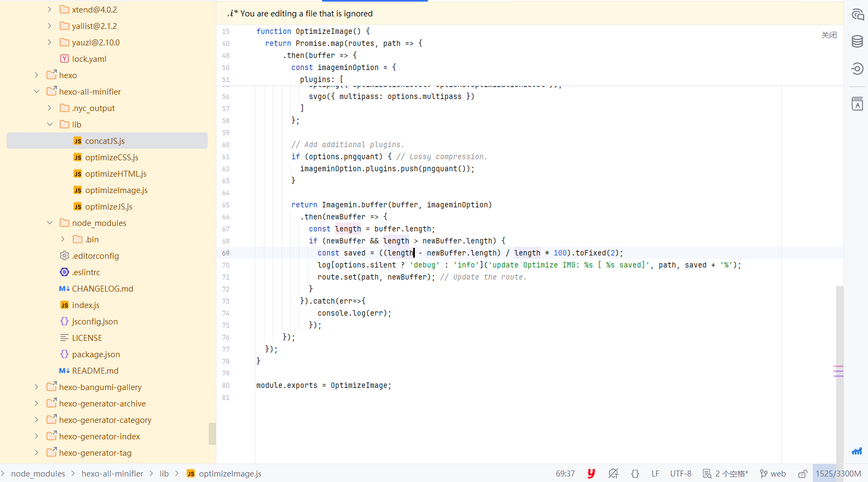Click the memory indicator 1525/3300M
Viewport: 868px width, 482px height.
pos(838,474)
